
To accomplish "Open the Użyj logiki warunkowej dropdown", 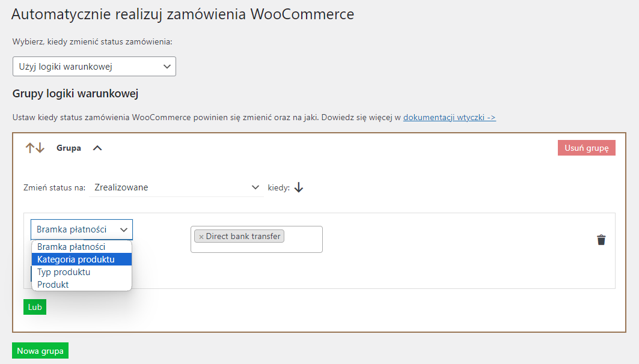I will [94, 66].
